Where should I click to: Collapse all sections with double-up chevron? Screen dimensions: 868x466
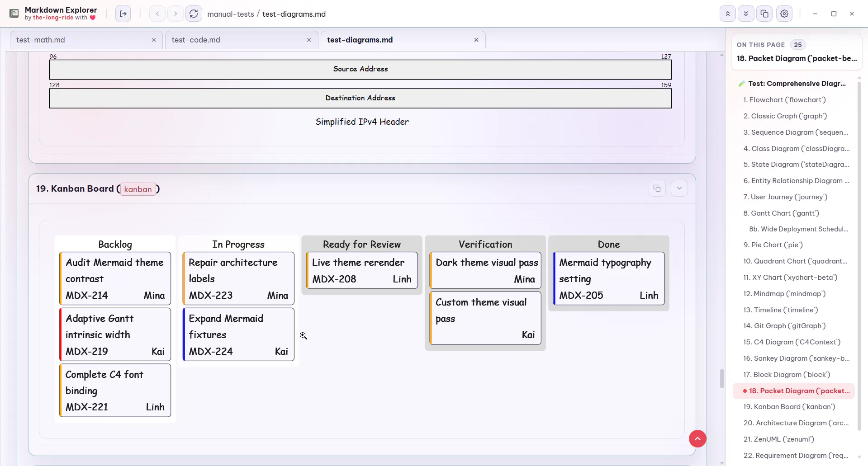728,14
